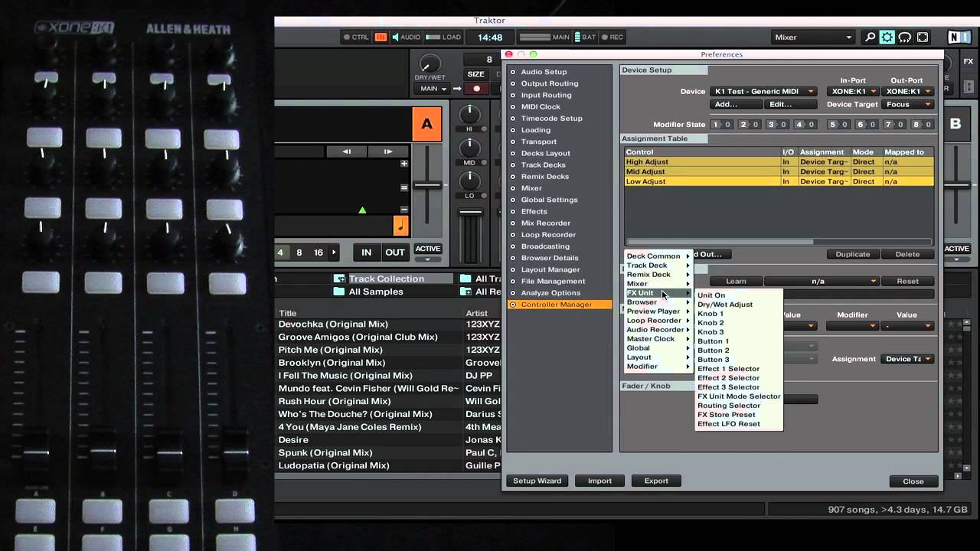Select Decks Layout preferences page
This screenshot has width=980, height=551.
pyautogui.click(x=545, y=153)
